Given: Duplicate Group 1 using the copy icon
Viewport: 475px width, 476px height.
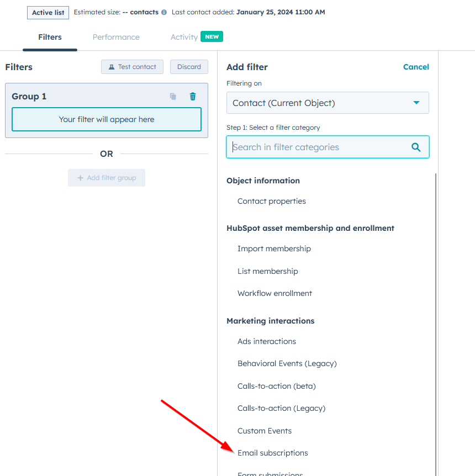Looking at the screenshot, I should (x=172, y=96).
